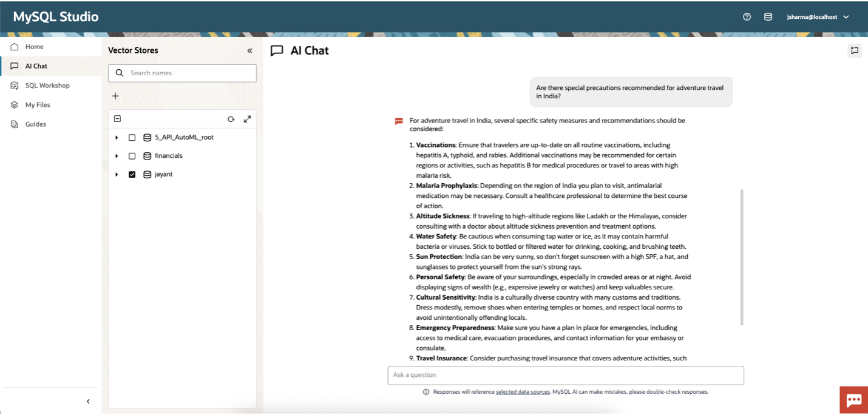Collapse all tree nodes button
The width and height of the screenshot is (868, 415).
pyautogui.click(x=118, y=119)
